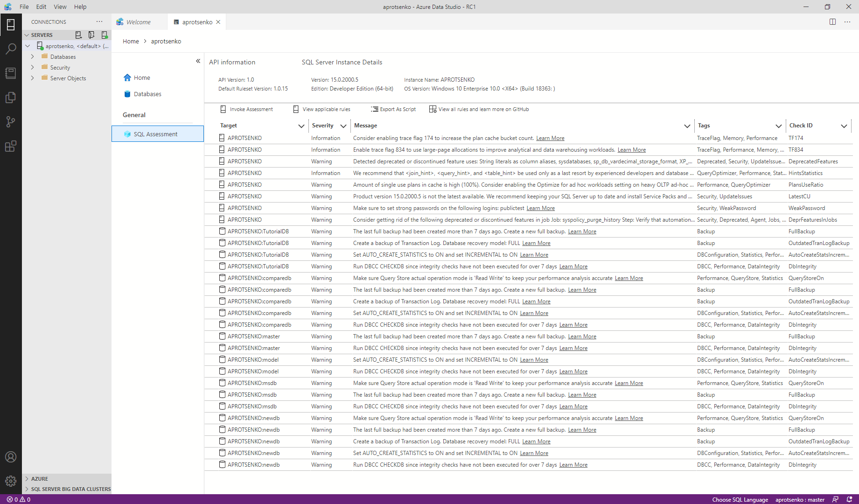Image resolution: width=859 pixels, height=504 pixels.
Task: Open the Tags column filter dropdown
Action: [x=779, y=126]
